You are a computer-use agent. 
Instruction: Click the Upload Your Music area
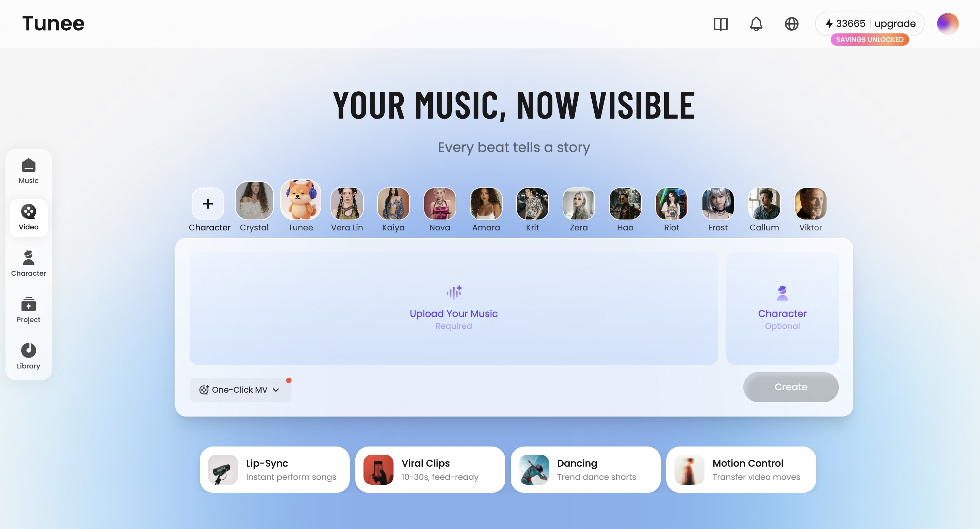(x=454, y=308)
